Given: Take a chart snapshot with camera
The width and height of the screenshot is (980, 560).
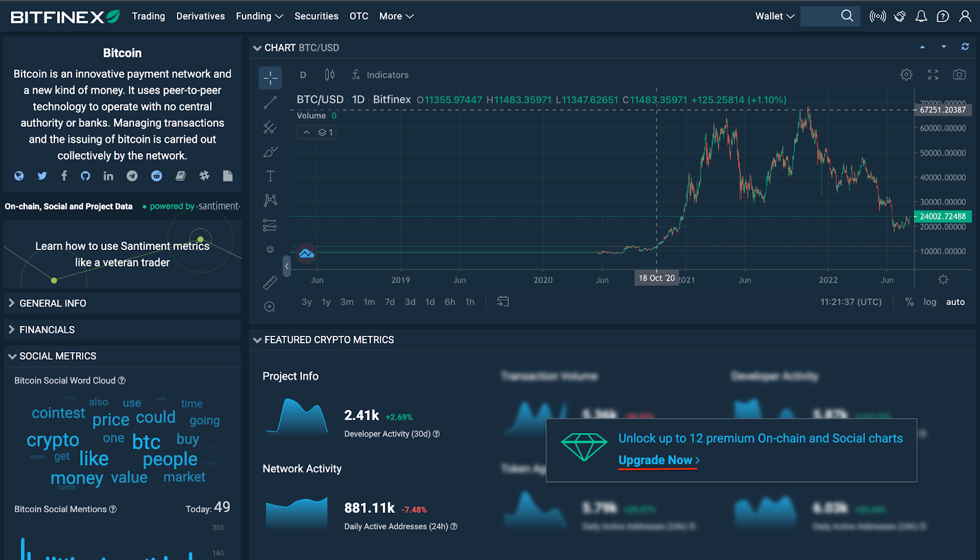Looking at the screenshot, I should [959, 75].
